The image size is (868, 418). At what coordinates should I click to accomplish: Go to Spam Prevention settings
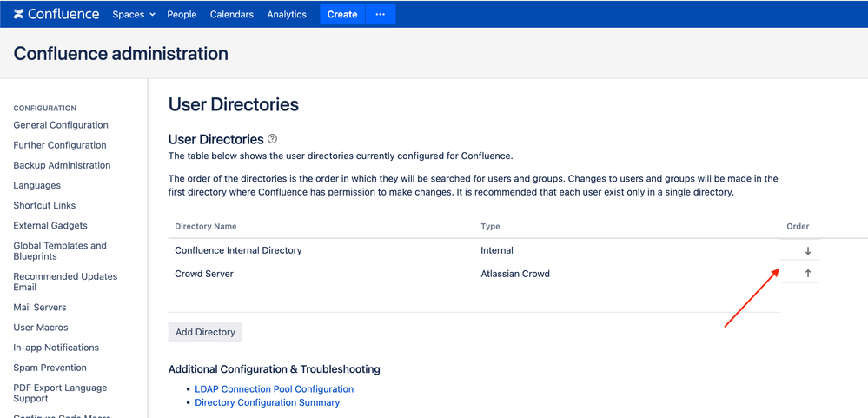pyautogui.click(x=50, y=368)
